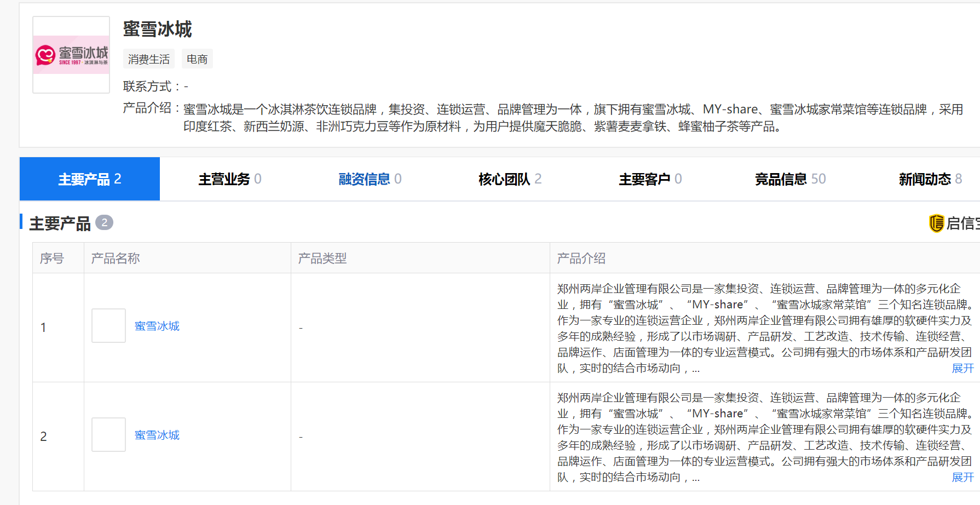This screenshot has height=505, width=980.
Task: Open the 主要产品 tab
Action: (x=90, y=179)
